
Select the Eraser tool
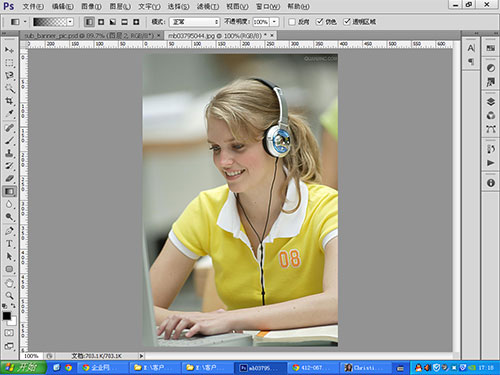[x=9, y=179]
